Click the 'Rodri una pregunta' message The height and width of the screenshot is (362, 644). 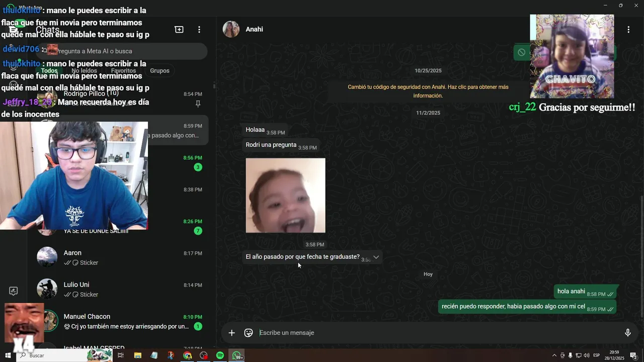tap(281, 146)
